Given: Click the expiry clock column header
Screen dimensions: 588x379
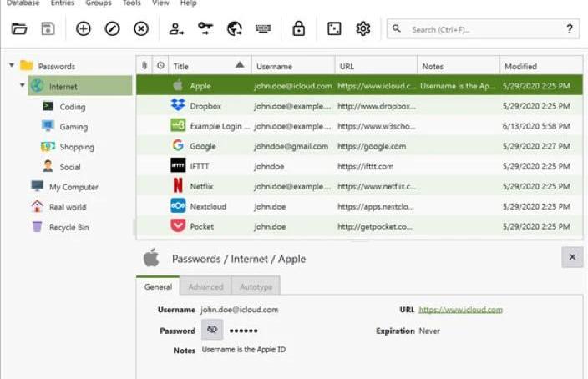Looking at the screenshot, I should pos(160,66).
